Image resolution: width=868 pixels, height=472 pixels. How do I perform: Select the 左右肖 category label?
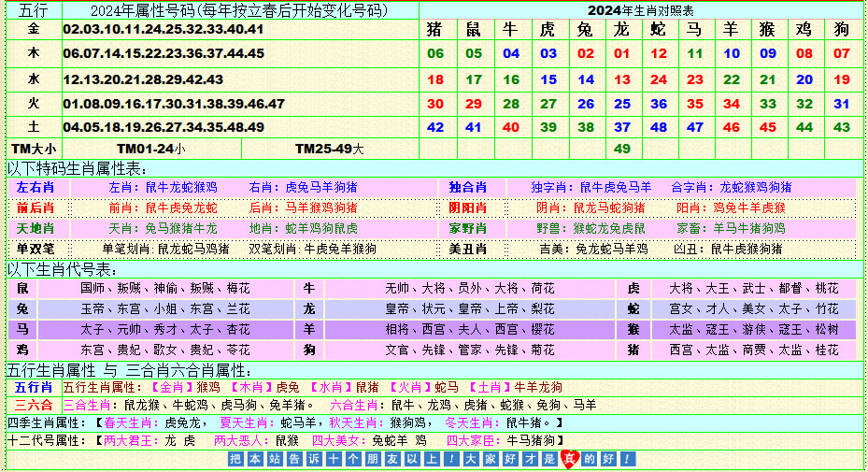[x=36, y=187]
